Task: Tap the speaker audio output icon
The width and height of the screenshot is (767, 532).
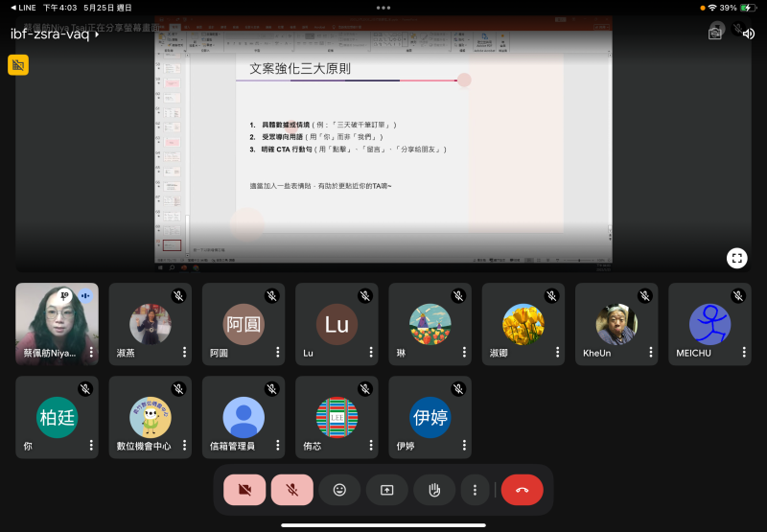Action: [x=749, y=33]
